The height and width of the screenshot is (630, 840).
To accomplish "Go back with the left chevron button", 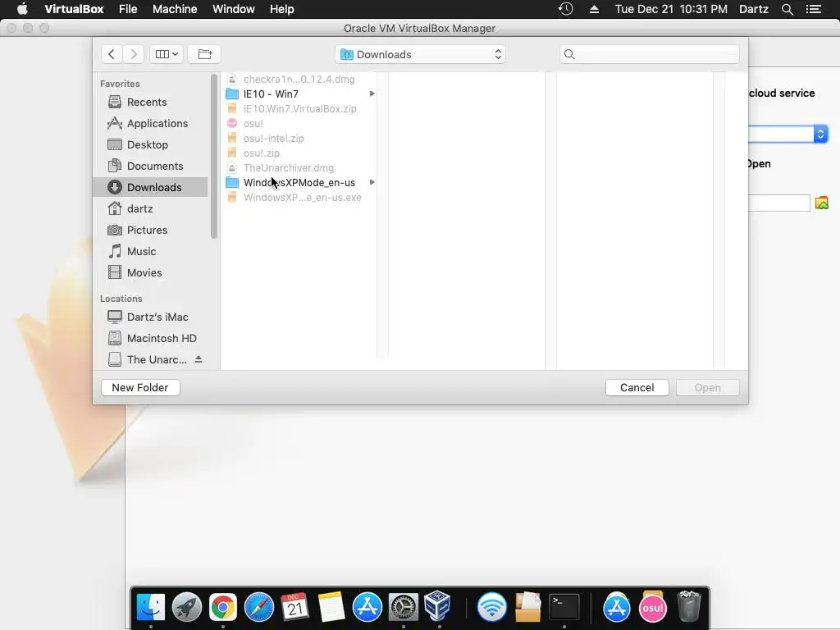I will [112, 54].
